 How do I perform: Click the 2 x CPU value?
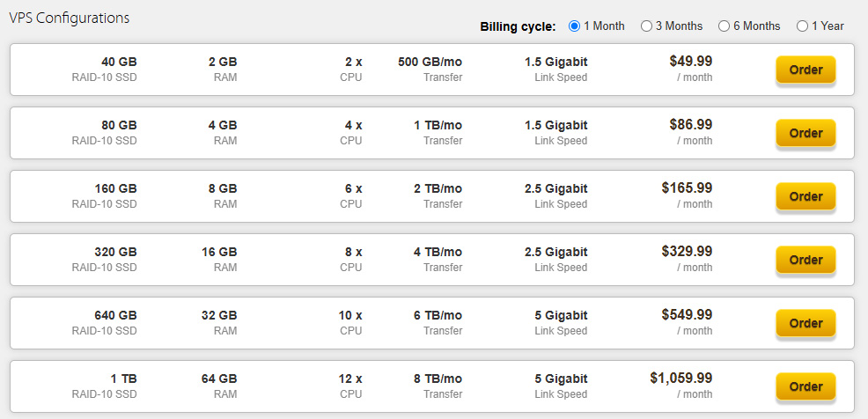(x=354, y=62)
